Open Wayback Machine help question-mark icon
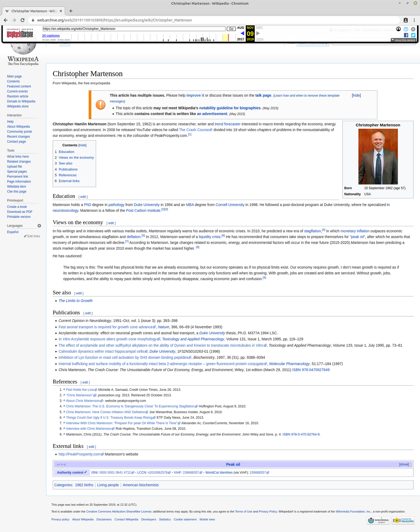The height and width of the screenshot is (532, 420). (406, 29)
